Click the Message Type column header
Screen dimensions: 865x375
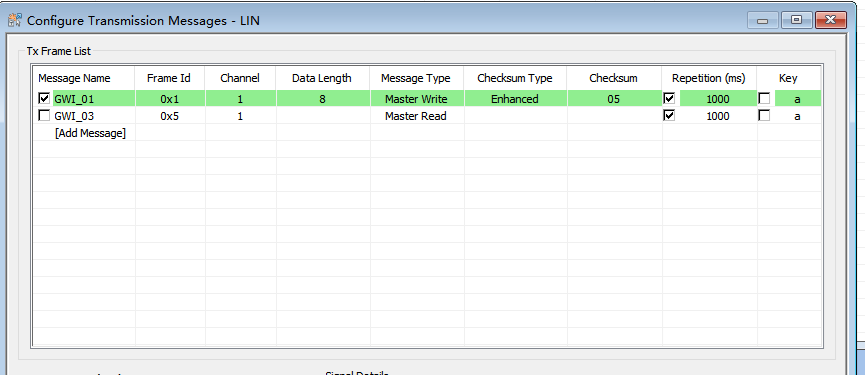(417, 78)
